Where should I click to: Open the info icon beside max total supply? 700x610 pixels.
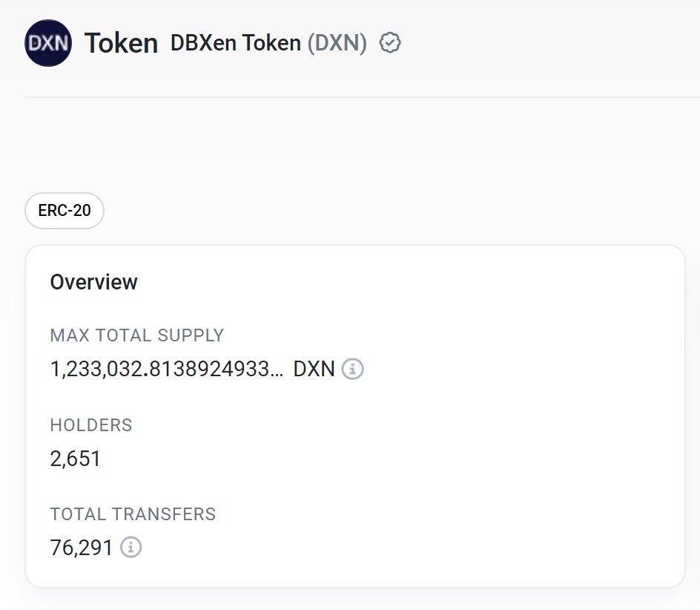[x=352, y=369]
